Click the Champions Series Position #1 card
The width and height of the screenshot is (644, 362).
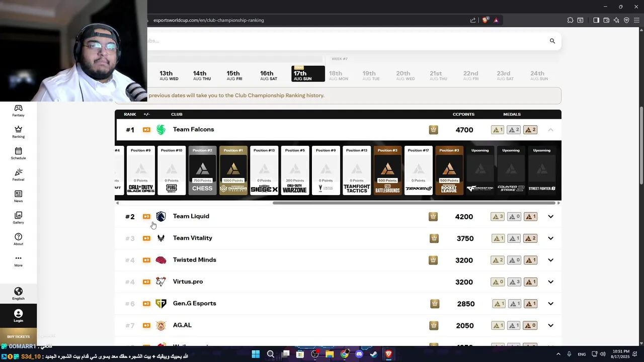tap(233, 170)
